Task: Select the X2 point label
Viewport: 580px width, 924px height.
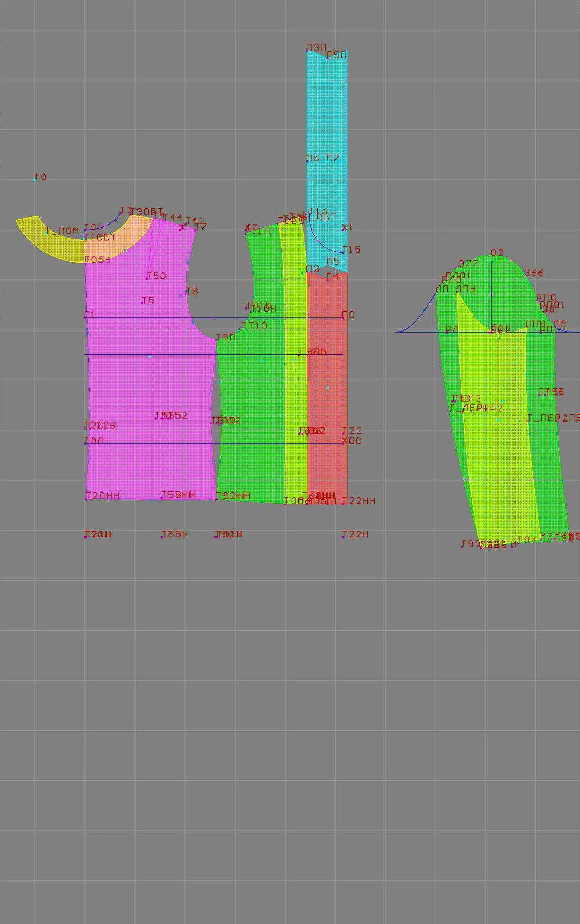Action: (x=252, y=227)
